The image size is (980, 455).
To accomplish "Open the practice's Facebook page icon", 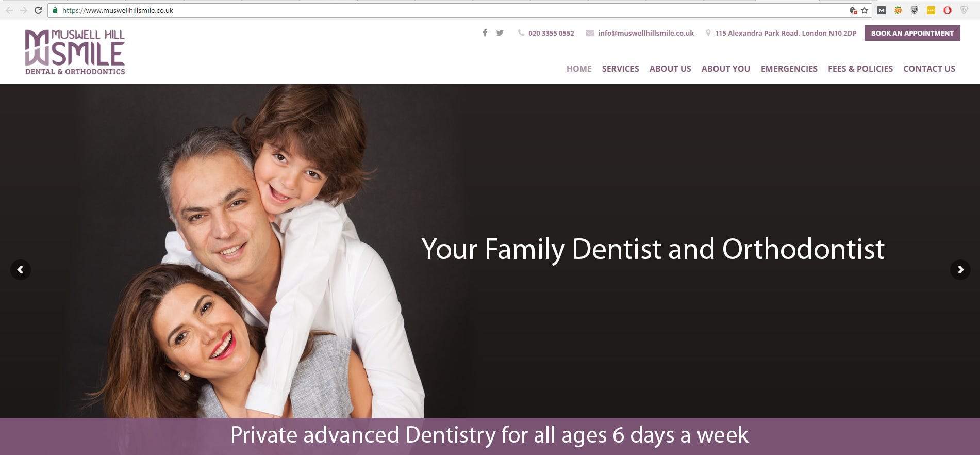I will 485,33.
